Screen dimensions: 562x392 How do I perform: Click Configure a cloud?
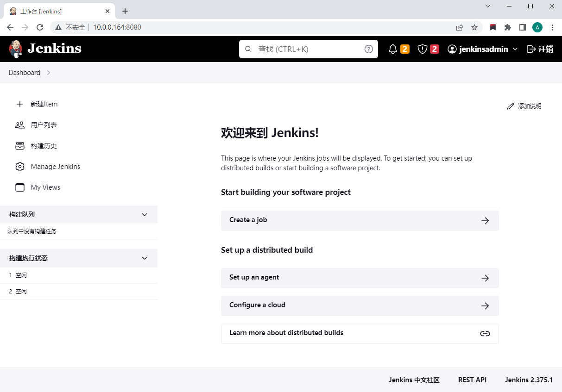coord(360,305)
